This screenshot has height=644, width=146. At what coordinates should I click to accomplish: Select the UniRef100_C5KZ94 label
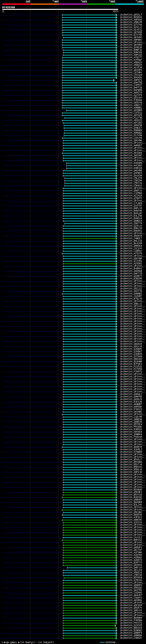tap(131, 180)
